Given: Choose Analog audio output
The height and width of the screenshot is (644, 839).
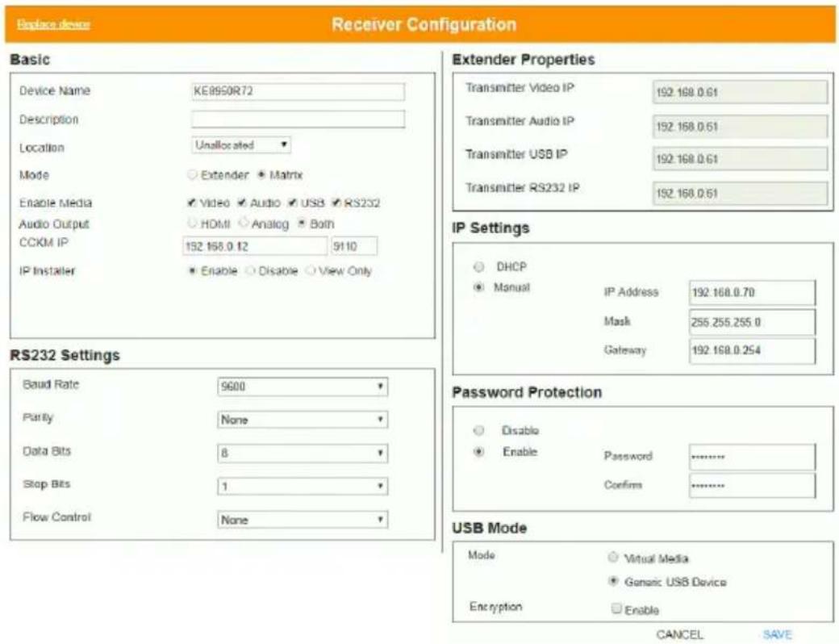Looking at the screenshot, I should (244, 222).
